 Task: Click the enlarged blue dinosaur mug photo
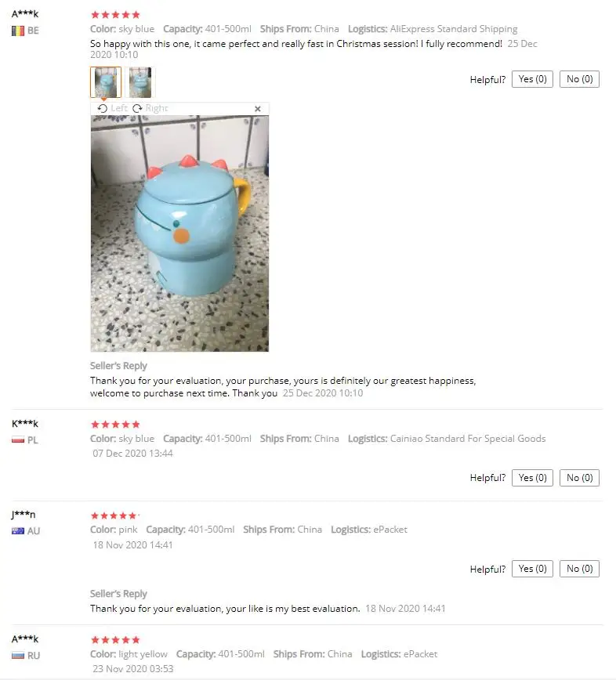(x=179, y=233)
